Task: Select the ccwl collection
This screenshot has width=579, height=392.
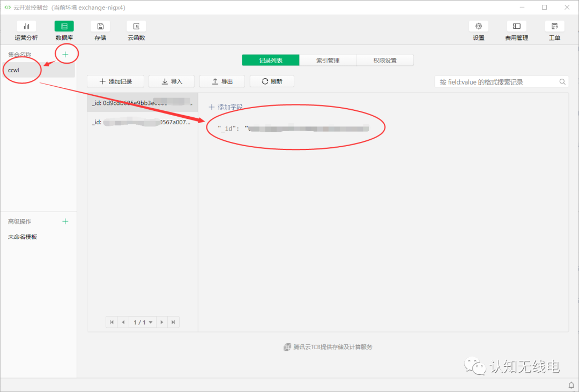Action: tap(39, 70)
